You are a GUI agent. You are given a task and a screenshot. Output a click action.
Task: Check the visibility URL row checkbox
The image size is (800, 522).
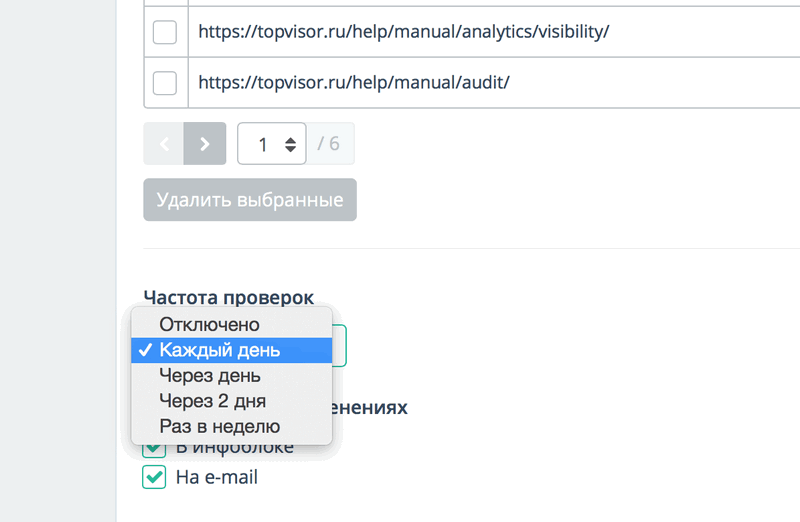point(164,32)
